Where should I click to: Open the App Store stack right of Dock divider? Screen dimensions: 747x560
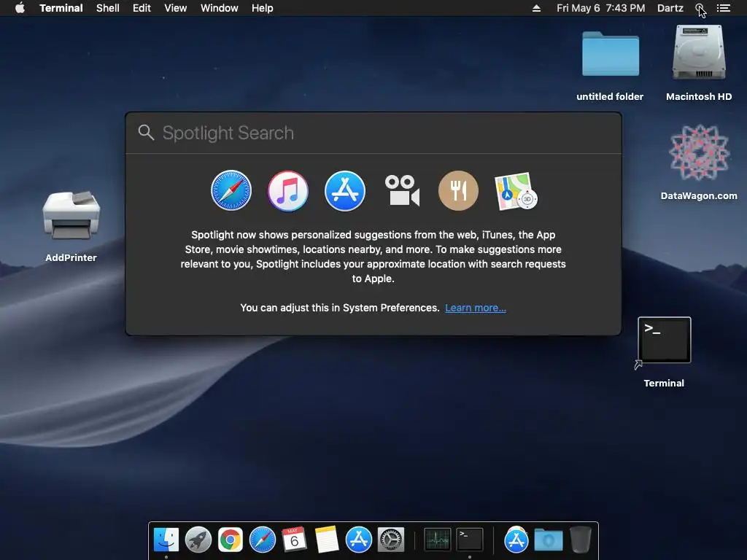(516, 540)
